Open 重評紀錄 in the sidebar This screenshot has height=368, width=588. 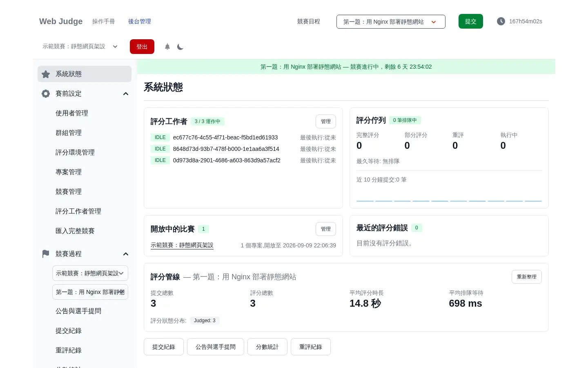pyautogui.click(x=85, y=350)
